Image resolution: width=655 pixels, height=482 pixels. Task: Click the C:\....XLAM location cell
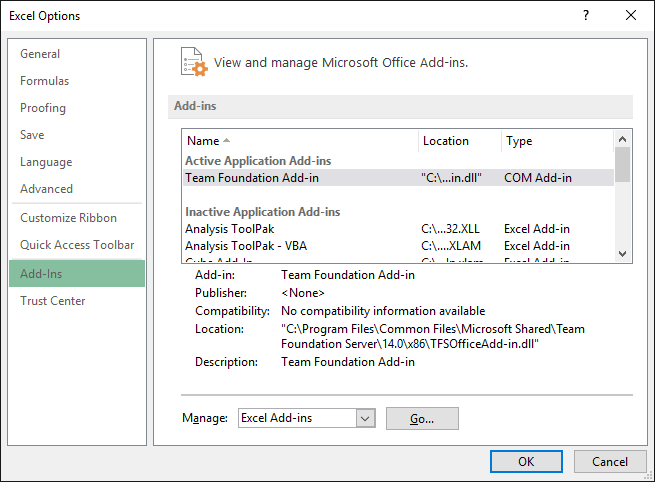coord(451,246)
